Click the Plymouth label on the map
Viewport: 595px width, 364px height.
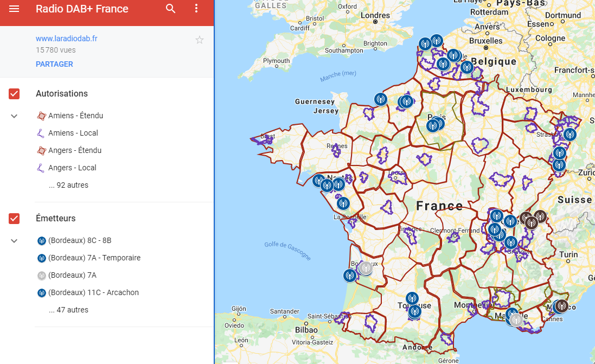pos(276,61)
